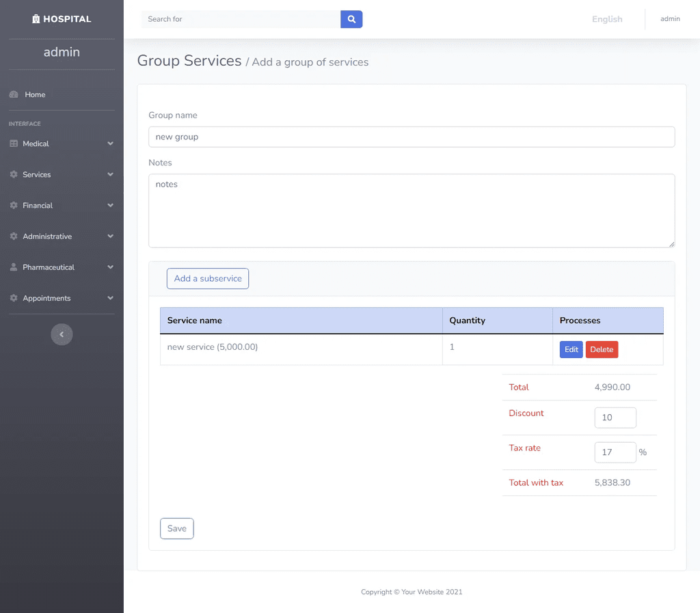The image size is (700, 613).
Task: Delete the new service row
Action: pos(602,349)
